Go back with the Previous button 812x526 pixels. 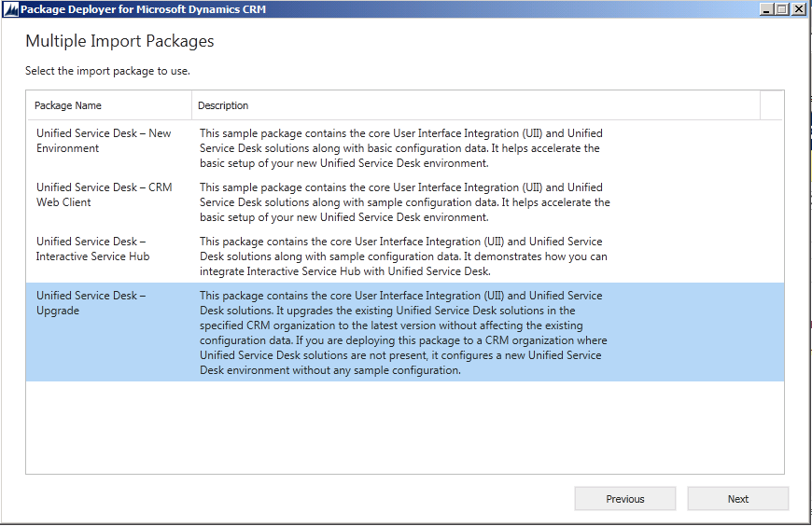[x=625, y=499]
